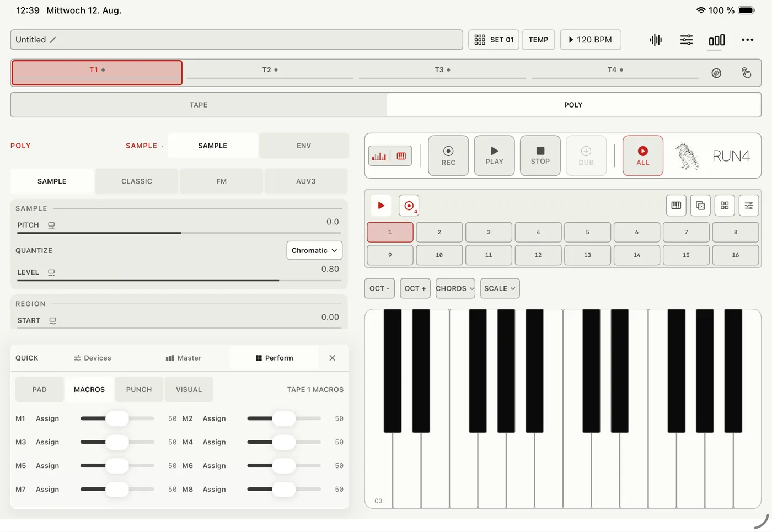This screenshot has height=532, width=772.
Task: Expand the SCALE dropdown
Action: [500, 288]
